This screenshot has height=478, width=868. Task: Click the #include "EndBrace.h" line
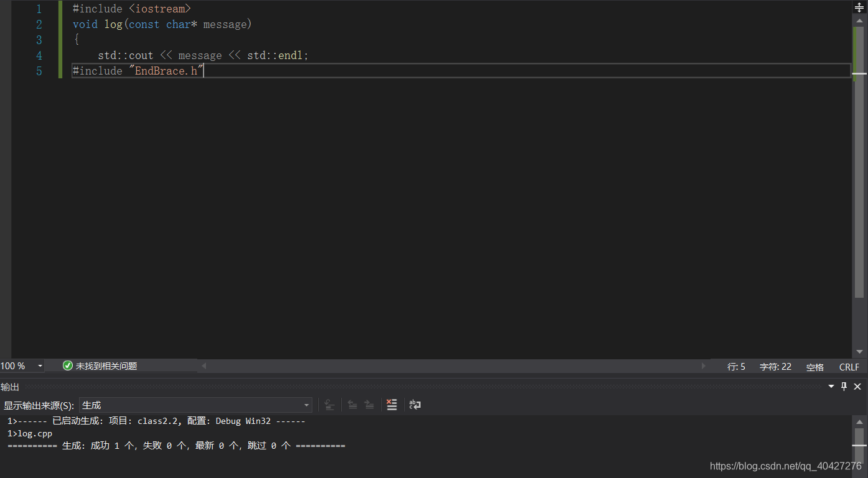tap(138, 71)
